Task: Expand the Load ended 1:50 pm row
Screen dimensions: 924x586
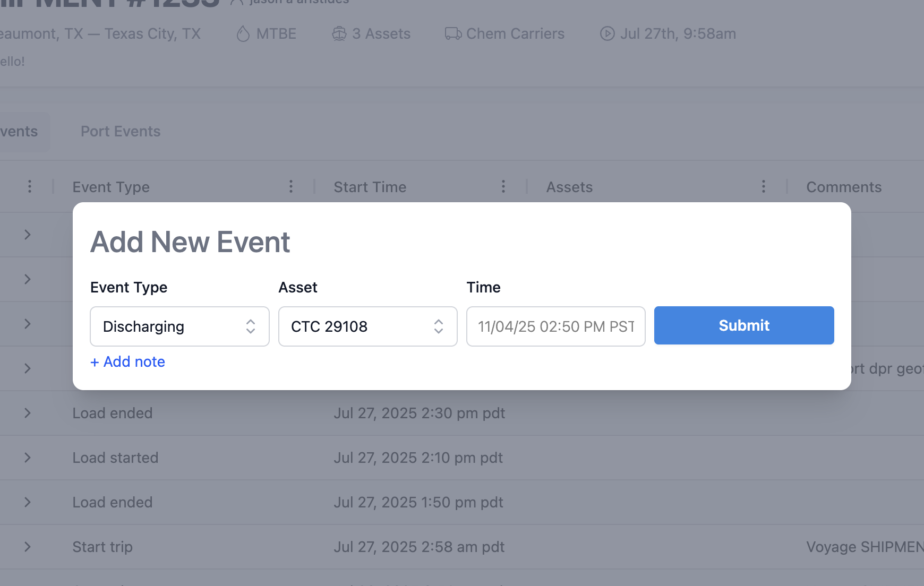Action: pos(28,502)
